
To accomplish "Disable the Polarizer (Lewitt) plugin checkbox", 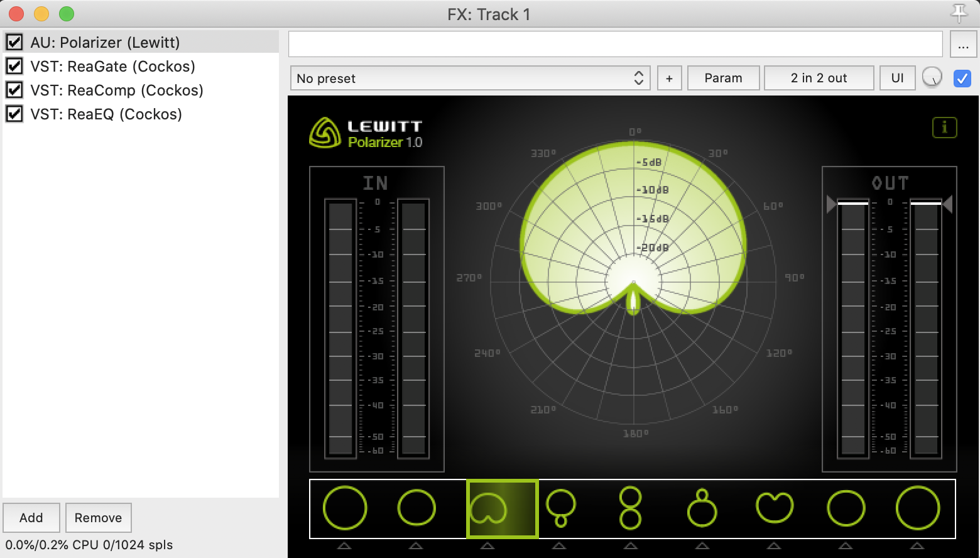I will [x=14, y=42].
